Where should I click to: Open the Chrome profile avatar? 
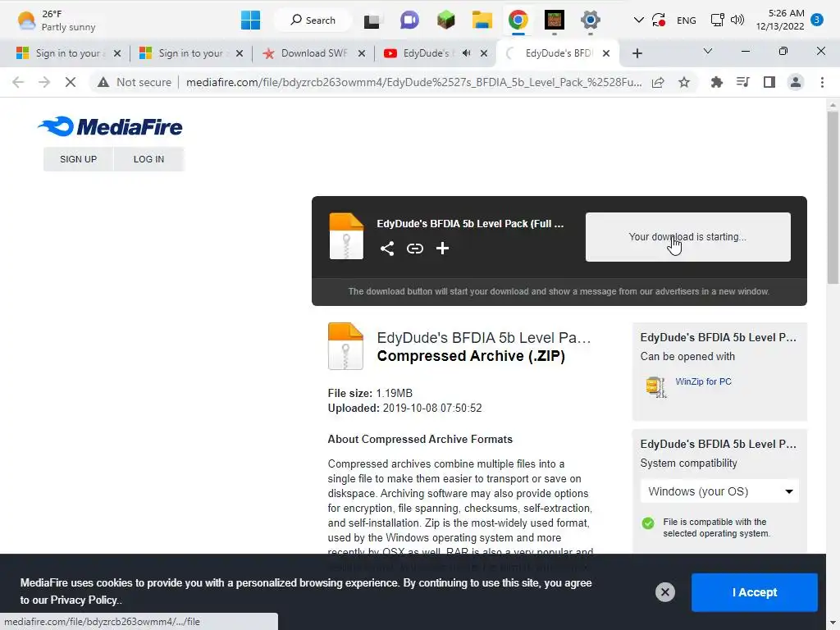tap(796, 83)
